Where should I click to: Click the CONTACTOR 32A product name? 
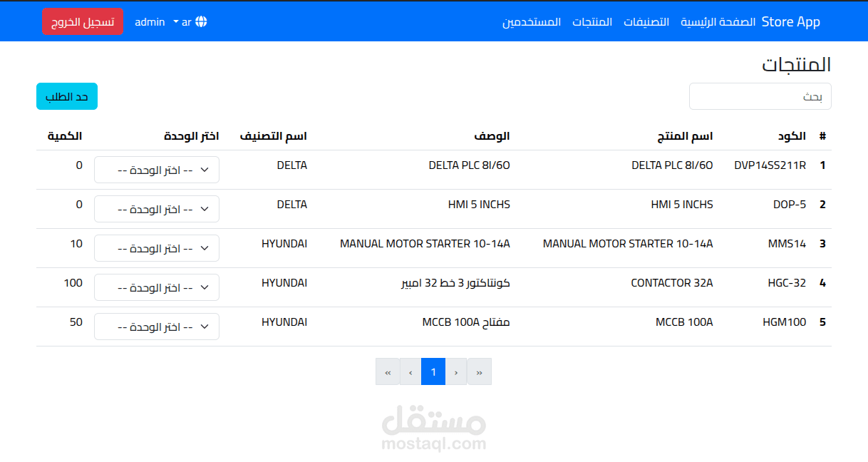click(x=672, y=283)
